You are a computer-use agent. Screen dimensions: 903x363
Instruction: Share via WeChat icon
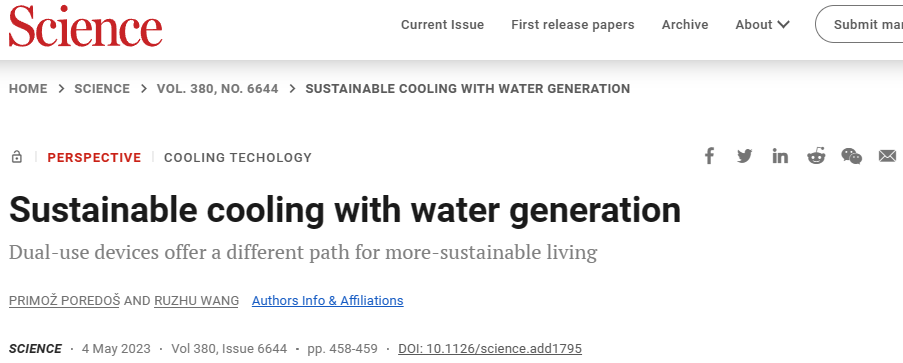click(x=852, y=156)
